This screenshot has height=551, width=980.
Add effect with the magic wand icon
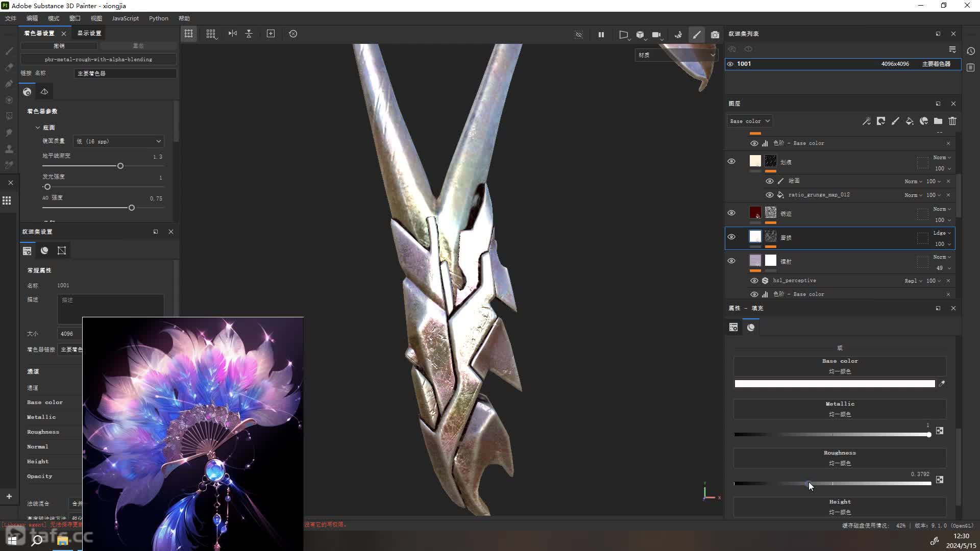point(867,121)
